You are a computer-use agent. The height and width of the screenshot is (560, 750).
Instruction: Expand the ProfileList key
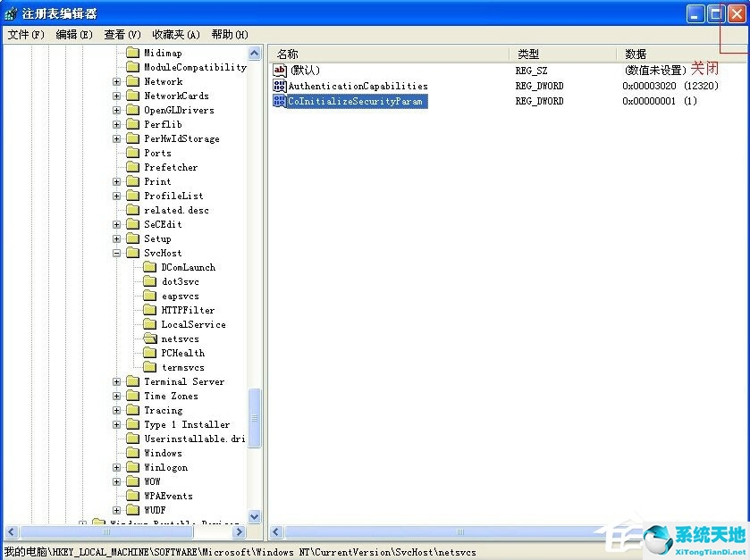(x=116, y=196)
